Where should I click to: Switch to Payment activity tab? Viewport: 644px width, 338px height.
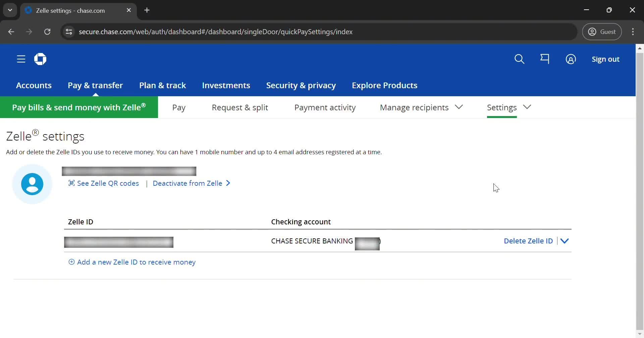pos(325,108)
